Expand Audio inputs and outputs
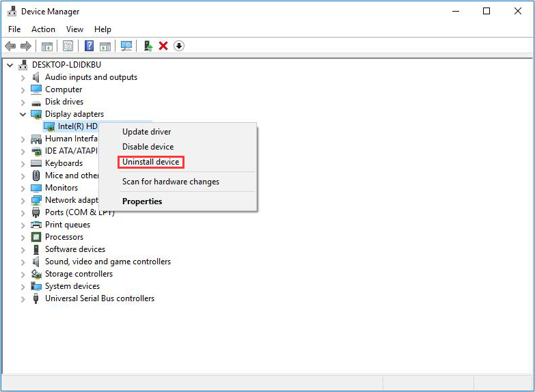The image size is (535, 392). [x=23, y=78]
